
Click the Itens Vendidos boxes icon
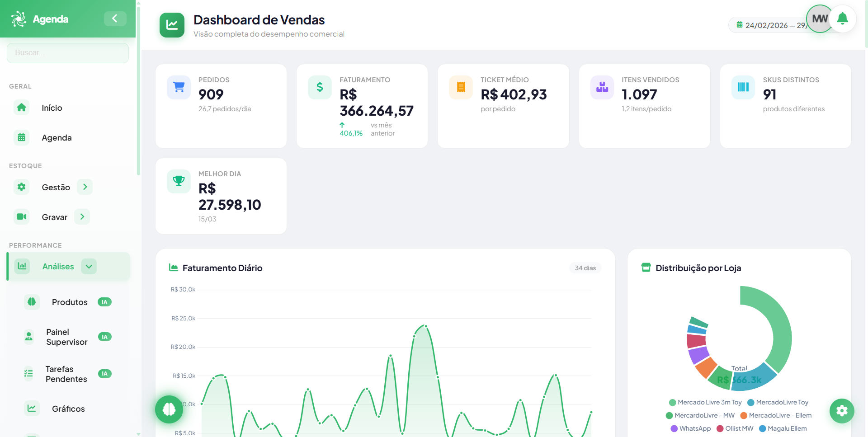[x=602, y=87]
